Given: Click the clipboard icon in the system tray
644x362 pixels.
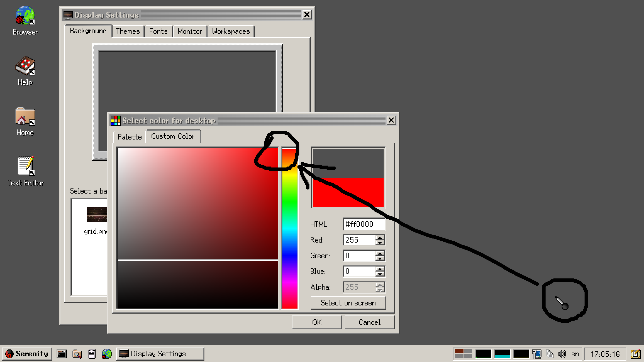Looking at the screenshot, I should pyautogui.click(x=550, y=354).
